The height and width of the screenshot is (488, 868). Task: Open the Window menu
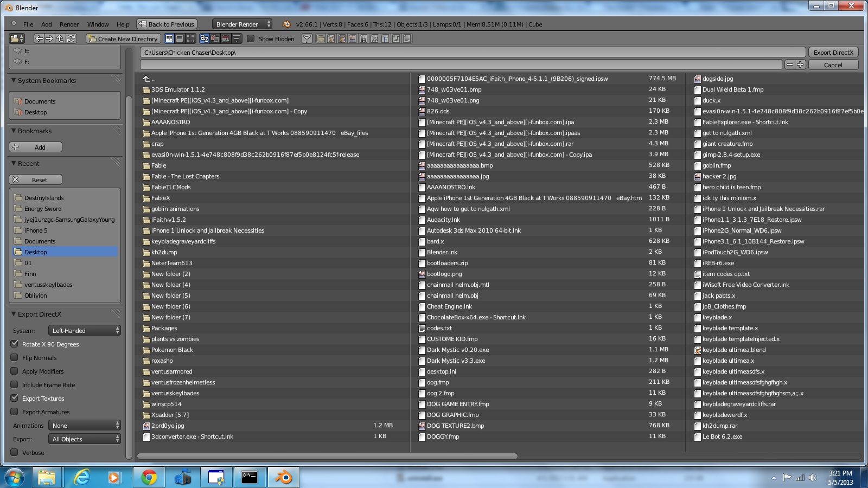click(x=98, y=24)
